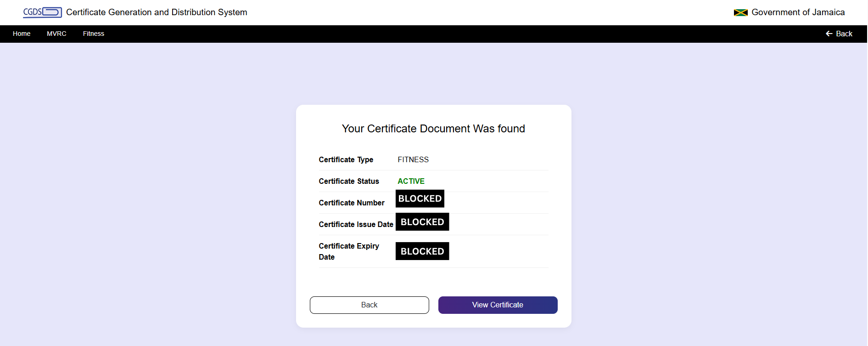The height and width of the screenshot is (346, 868).
Task: Click the blocked Certificate Expiry Date value
Action: click(x=422, y=251)
